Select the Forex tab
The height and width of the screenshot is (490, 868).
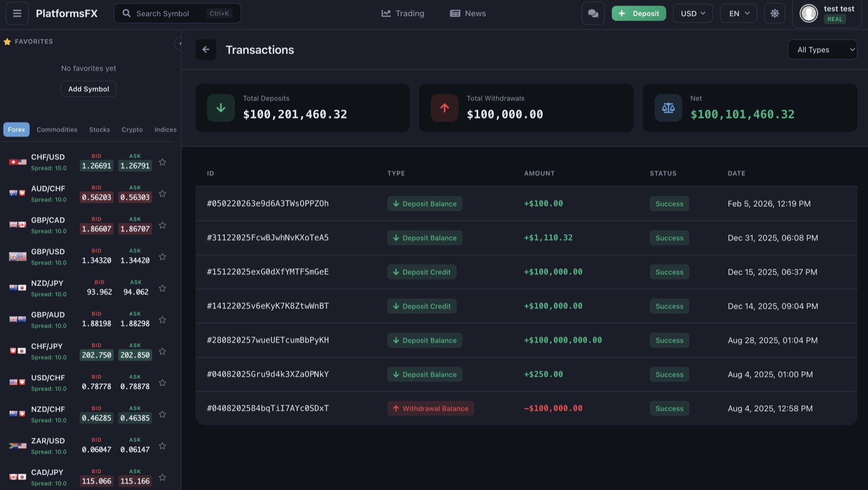click(x=16, y=129)
